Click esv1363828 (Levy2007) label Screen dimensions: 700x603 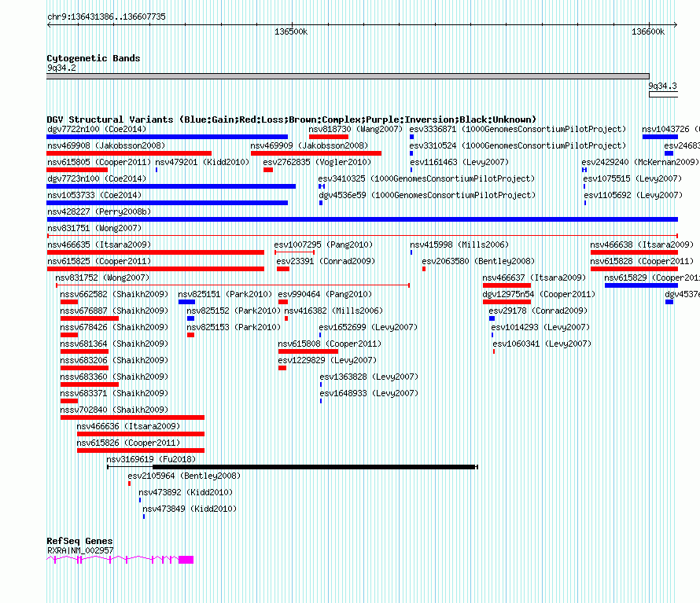point(369,377)
